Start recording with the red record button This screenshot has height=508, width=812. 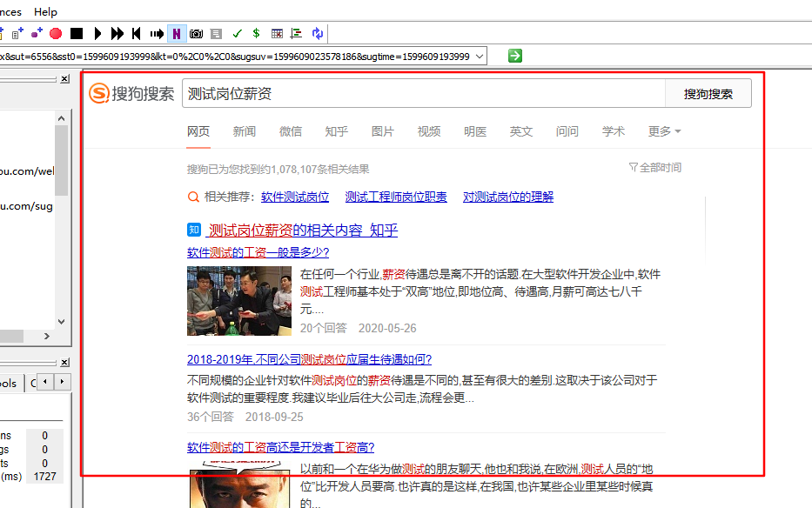point(54,33)
